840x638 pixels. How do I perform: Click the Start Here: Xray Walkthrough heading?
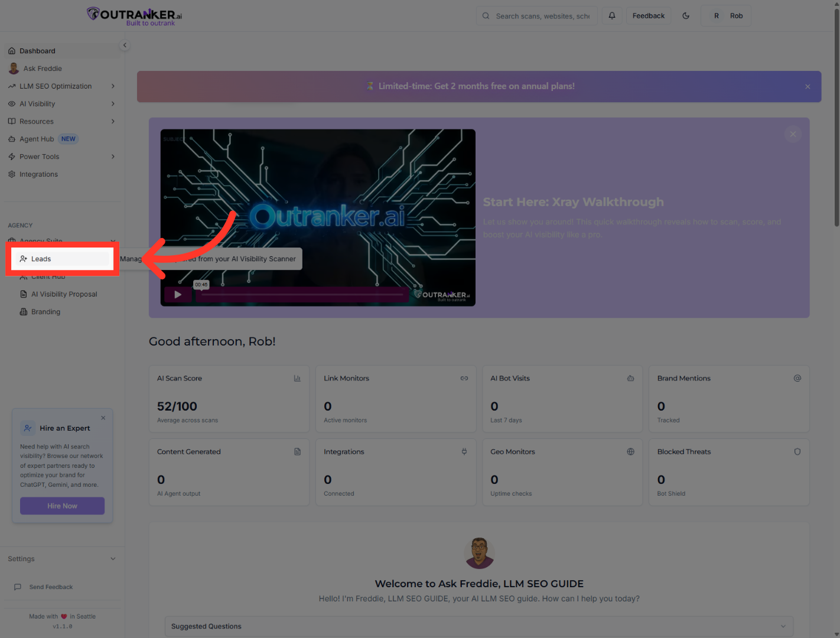click(x=574, y=202)
